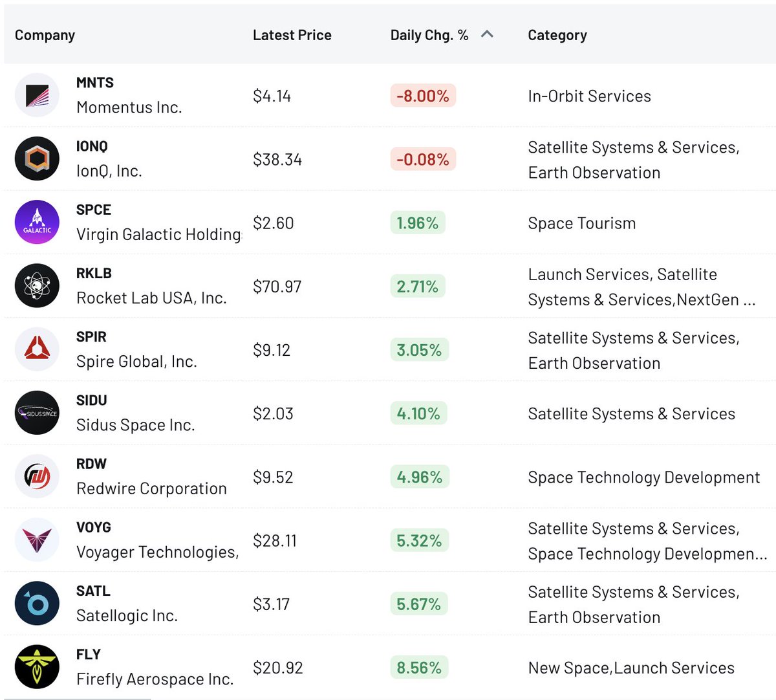
Task: Click the $28.11 price cell
Action: click(x=275, y=540)
